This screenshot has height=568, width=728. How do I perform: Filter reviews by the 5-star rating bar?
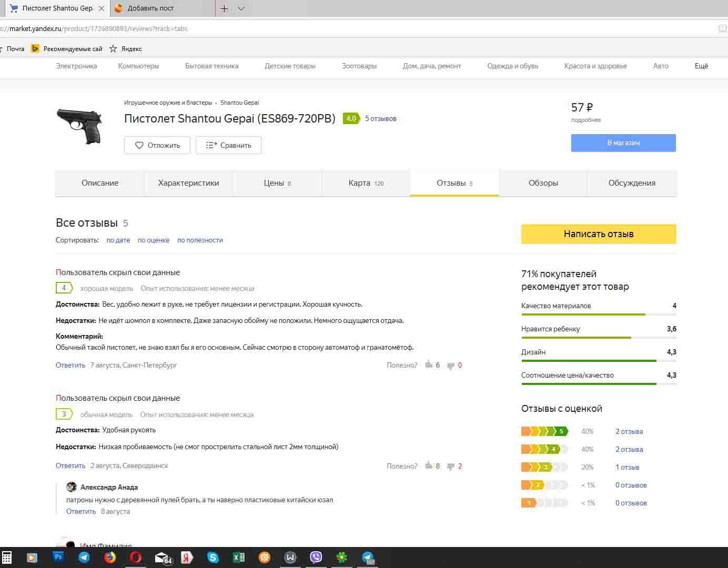(545, 432)
